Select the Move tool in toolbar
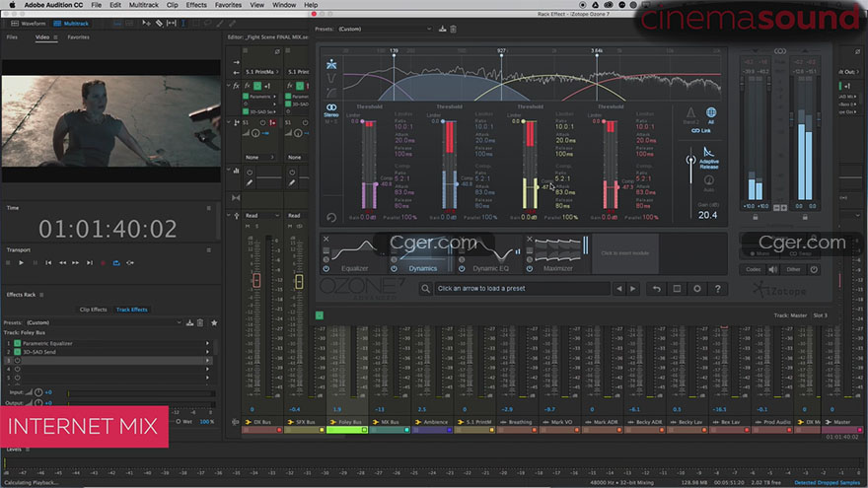The height and width of the screenshot is (488, 868). pos(146,24)
